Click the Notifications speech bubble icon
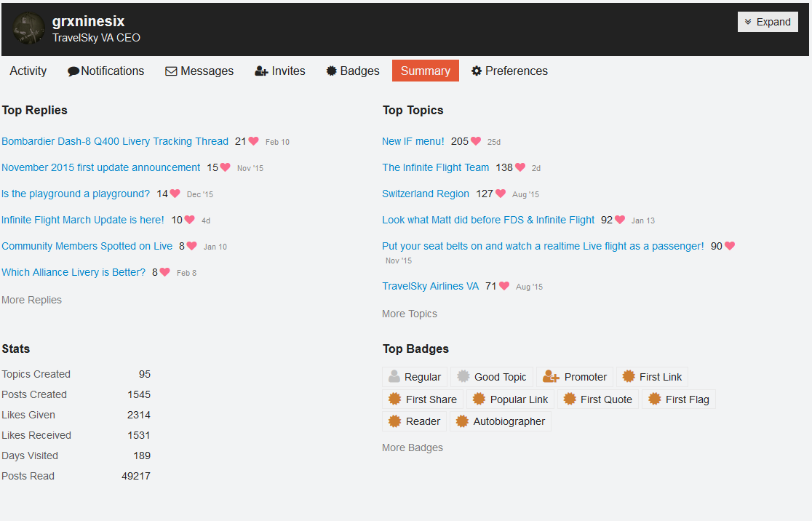812x521 pixels. (73, 71)
